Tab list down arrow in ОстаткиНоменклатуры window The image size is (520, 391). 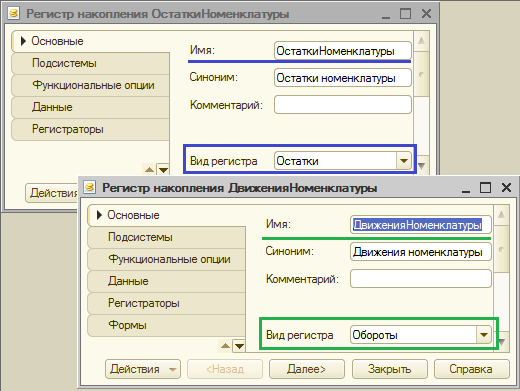[163, 170]
